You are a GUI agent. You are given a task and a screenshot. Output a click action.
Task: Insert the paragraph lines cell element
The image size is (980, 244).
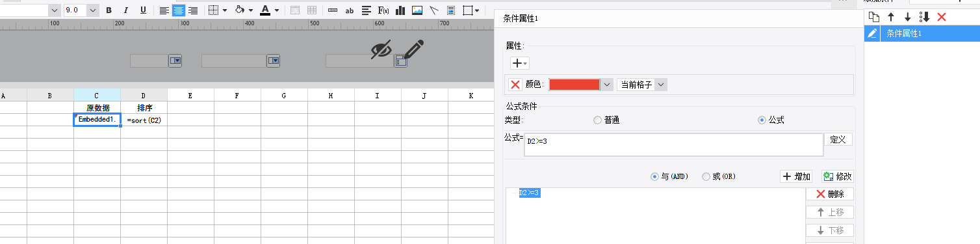(x=367, y=10)
